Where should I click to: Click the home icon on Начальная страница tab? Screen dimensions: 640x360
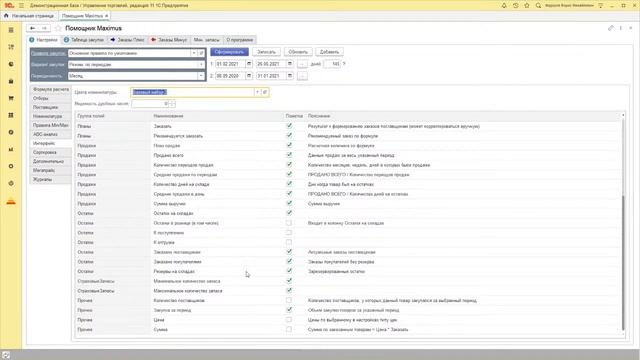pos(6,16)
